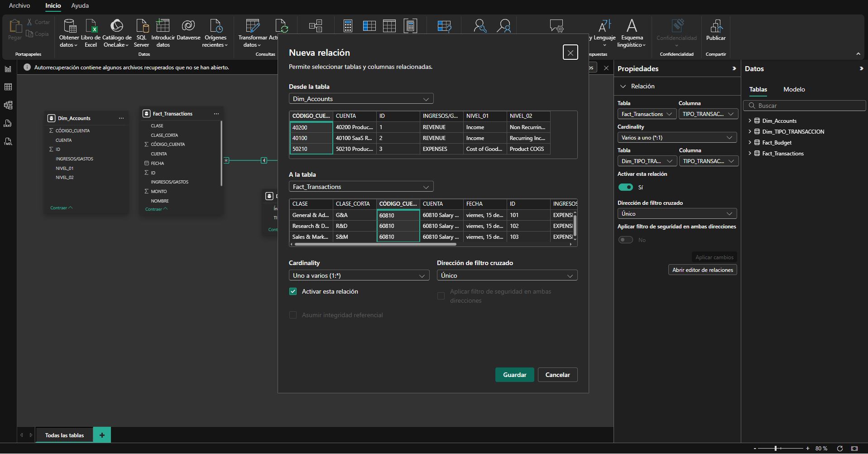
Task: Select the Ayuda ribbon tab
Action: tap(80, 5)
